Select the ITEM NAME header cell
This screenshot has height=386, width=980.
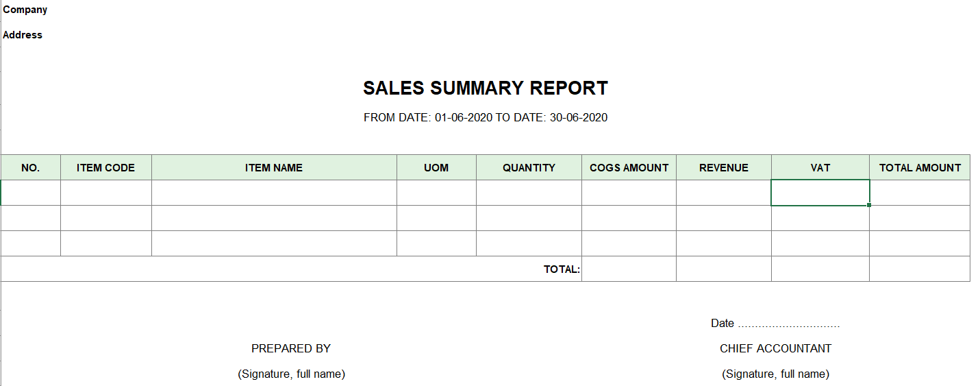[x=274, y=167]
